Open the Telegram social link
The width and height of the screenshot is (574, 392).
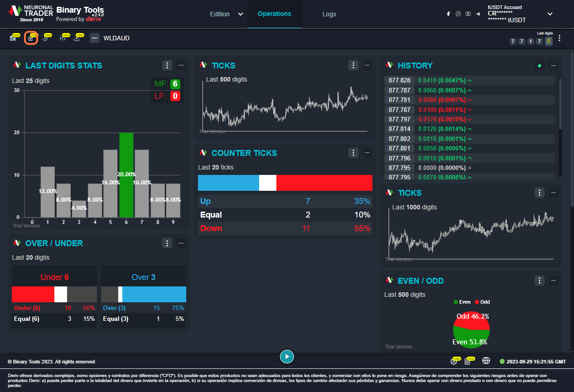coord(478,14)
